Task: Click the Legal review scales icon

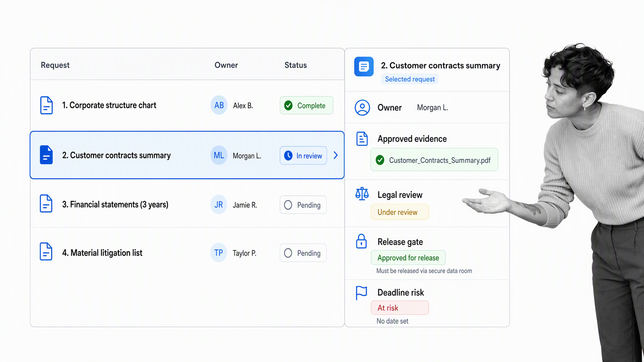Action: click(362, 194)
